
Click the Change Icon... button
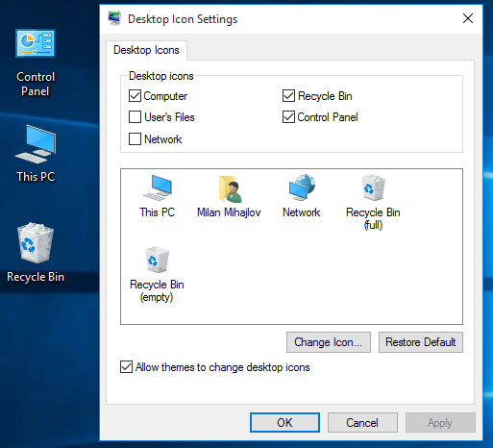(329, 342)
